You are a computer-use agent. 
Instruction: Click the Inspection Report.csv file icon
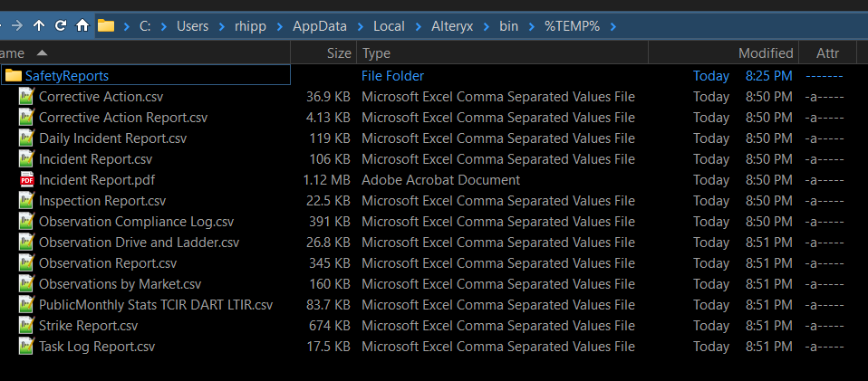point(26,201)
